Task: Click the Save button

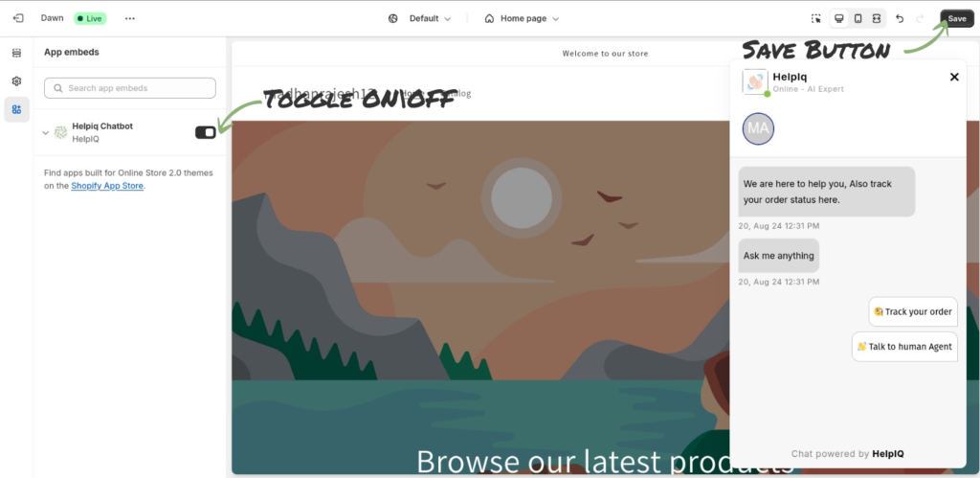Action: [x=957, y=19]
